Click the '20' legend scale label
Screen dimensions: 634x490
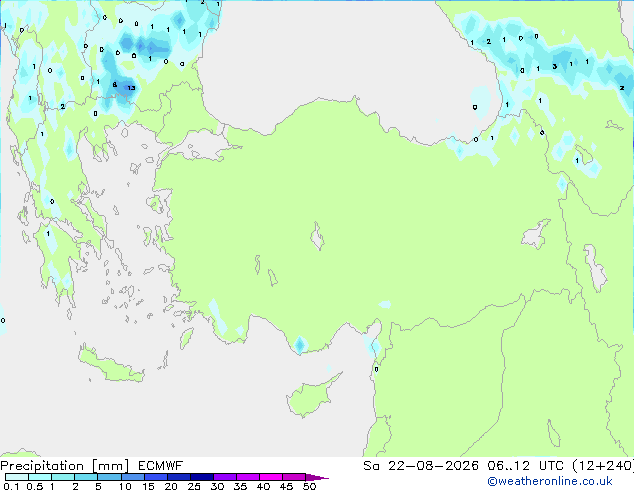coord(171,486)
